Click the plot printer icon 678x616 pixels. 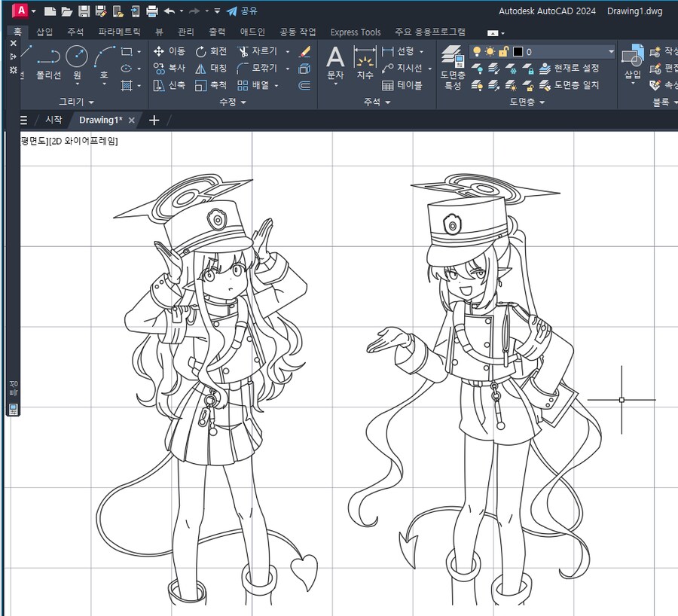click(151, 11)
